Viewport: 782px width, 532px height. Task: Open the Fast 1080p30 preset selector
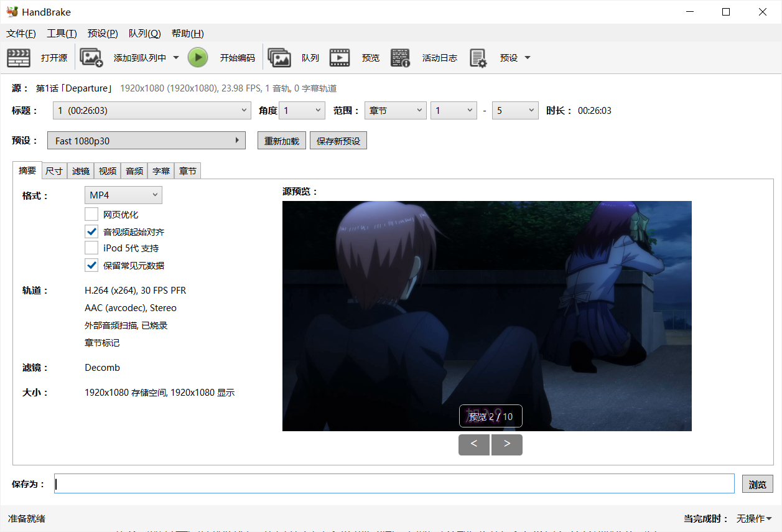147,141
